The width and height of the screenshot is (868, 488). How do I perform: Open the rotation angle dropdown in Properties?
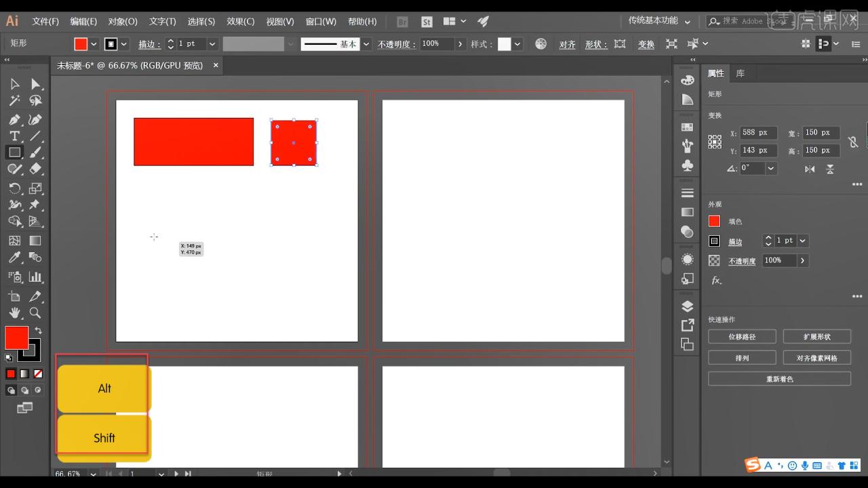(x=771, y=168)
